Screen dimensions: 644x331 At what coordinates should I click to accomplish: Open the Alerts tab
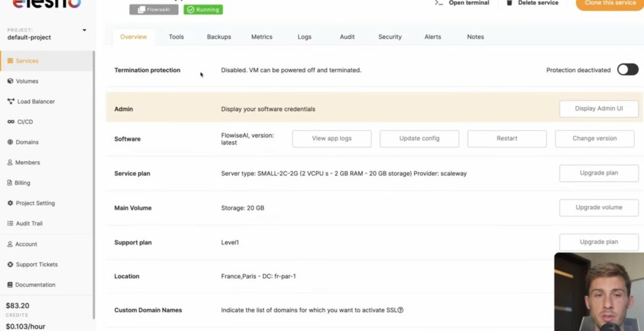[433, 37]
